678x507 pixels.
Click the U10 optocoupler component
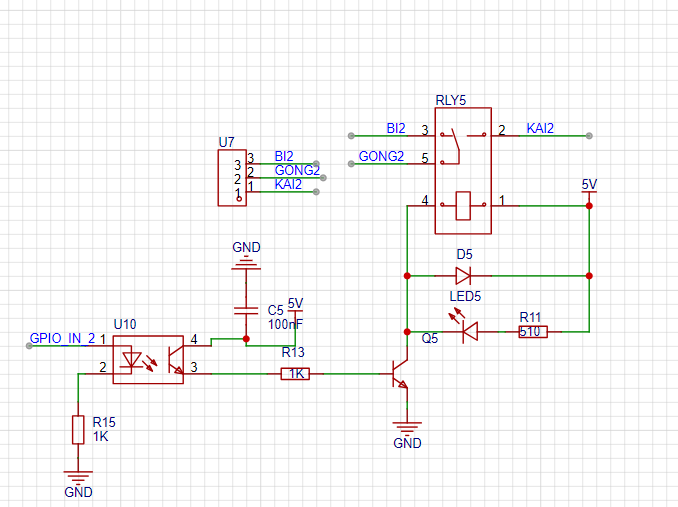[x=148, y=360]
